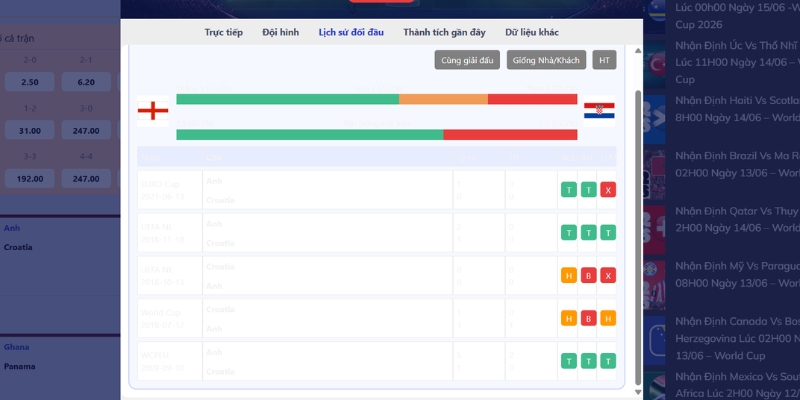Pick the 6.20 odds for score 2-1
800x400 pixels.
[x=86, y=82]
